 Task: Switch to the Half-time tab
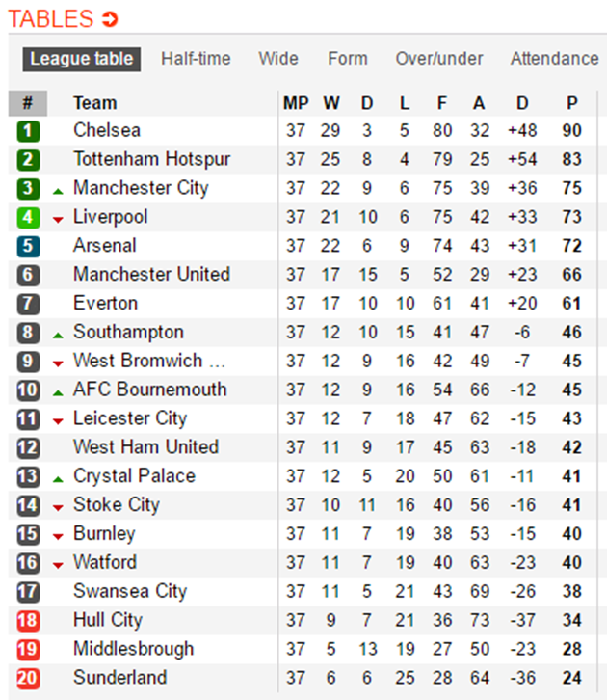(196, 59)
